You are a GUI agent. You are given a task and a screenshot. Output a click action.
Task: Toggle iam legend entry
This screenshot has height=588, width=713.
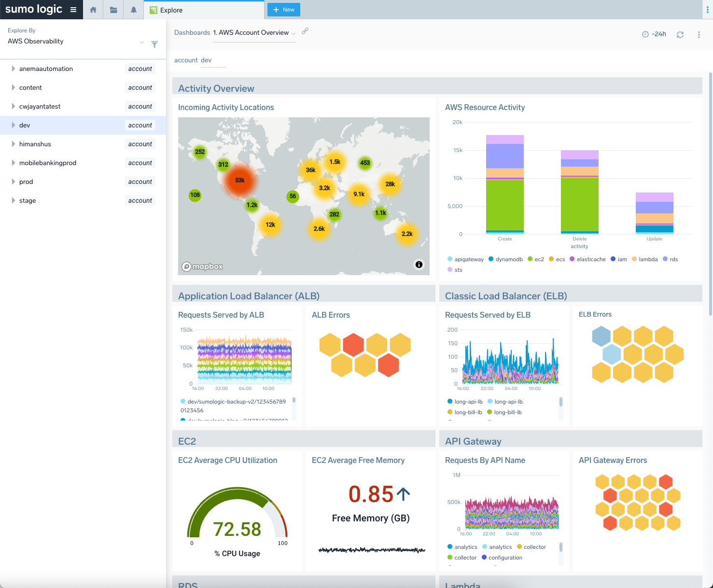[619, 259]
